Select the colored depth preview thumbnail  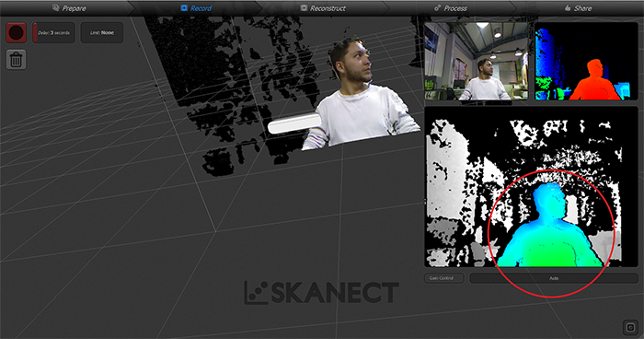(x=586, y=62)
